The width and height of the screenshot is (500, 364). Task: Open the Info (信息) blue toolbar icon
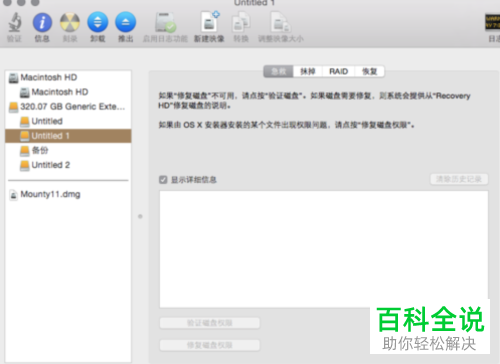(x=42, y=22)
